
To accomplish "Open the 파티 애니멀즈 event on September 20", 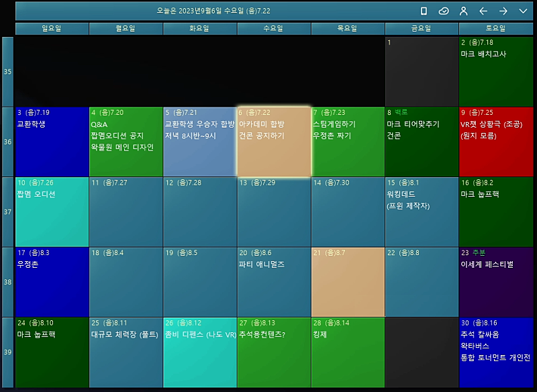I will pyautogui.click(x=262, y=264).
